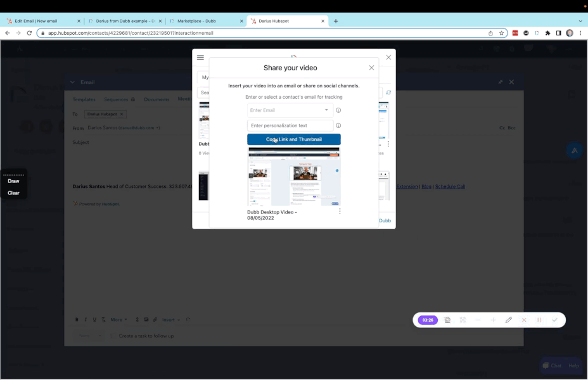Viewport: 588px width, 380px height.
Task: Open options menu for Dubb Desktop Video
Action: (340, 212)
